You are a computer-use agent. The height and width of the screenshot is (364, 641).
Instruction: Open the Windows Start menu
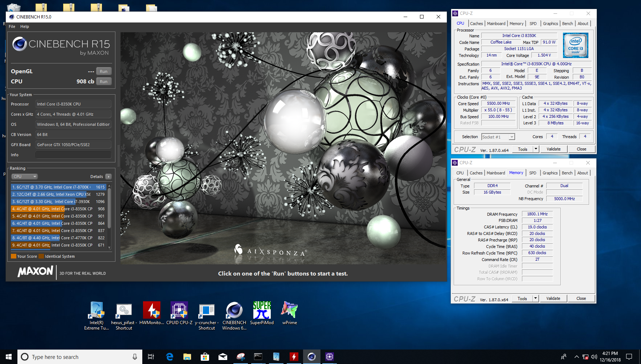click(9, 357)
